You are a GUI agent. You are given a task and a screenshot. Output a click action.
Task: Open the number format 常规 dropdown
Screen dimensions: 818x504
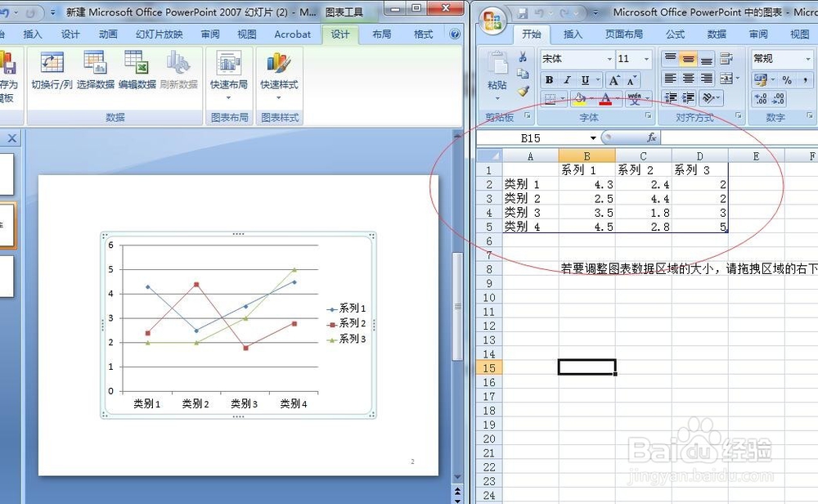pyautogui.click(x=808, y=59)
